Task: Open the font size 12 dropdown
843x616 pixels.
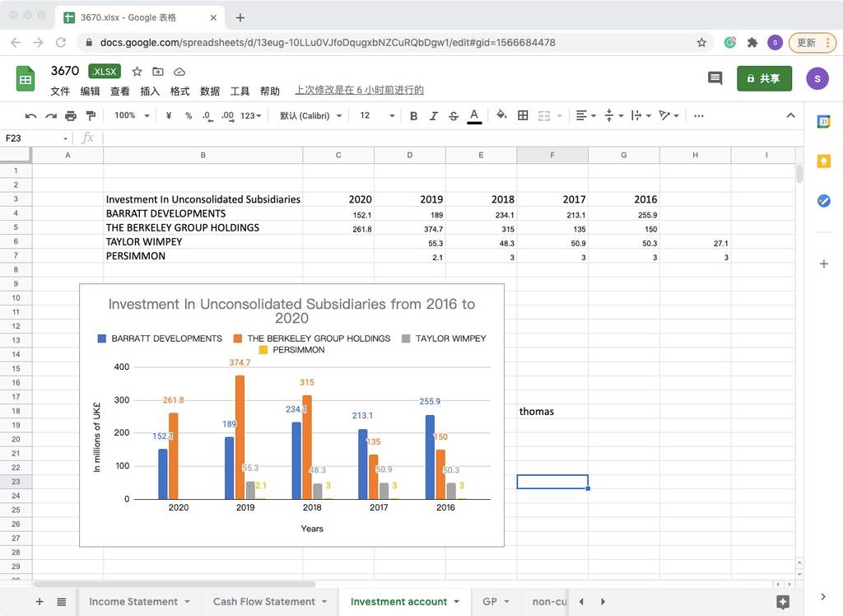Action: [x=377, y=115]
